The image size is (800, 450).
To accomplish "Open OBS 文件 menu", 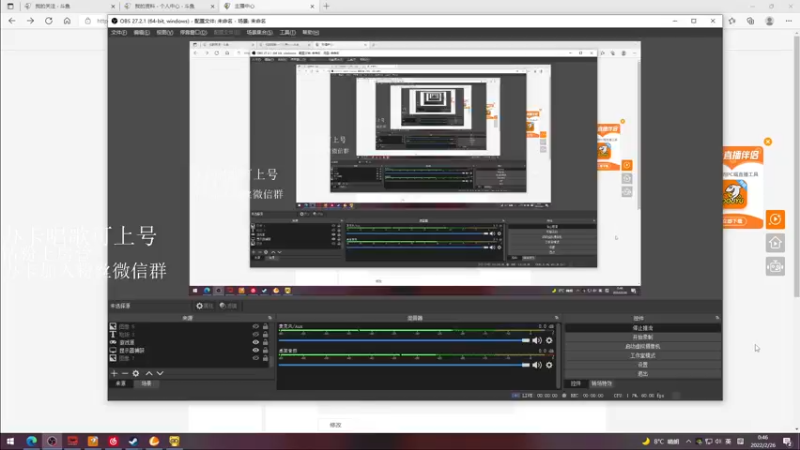I will pyautogui.click(x=119, y=32).
